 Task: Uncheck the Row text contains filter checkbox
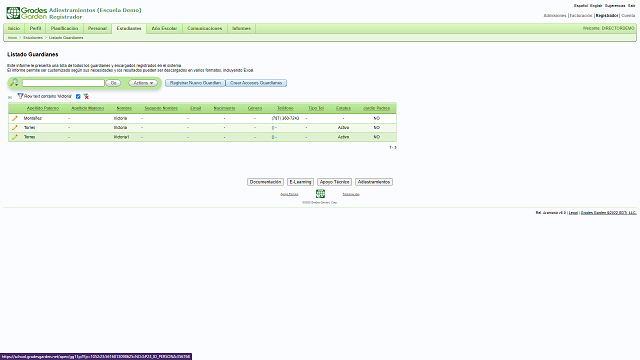click(x=78, y=96)
